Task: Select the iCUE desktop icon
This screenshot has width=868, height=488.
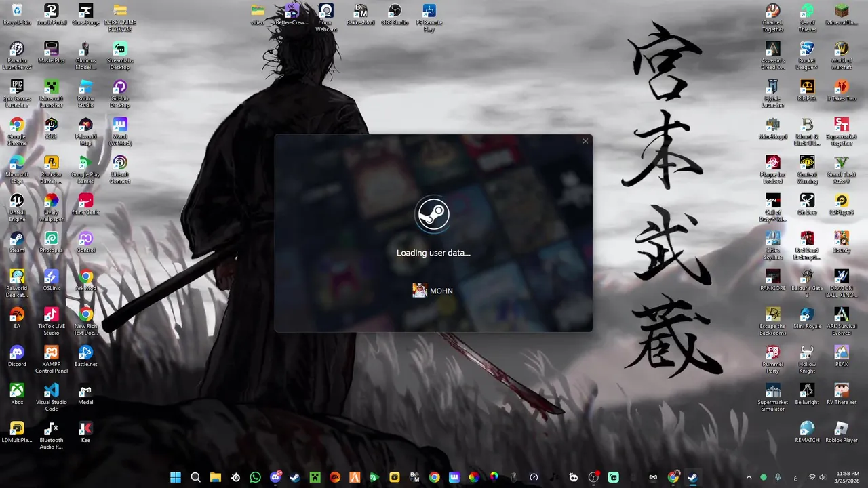Action: coord(51,129)
